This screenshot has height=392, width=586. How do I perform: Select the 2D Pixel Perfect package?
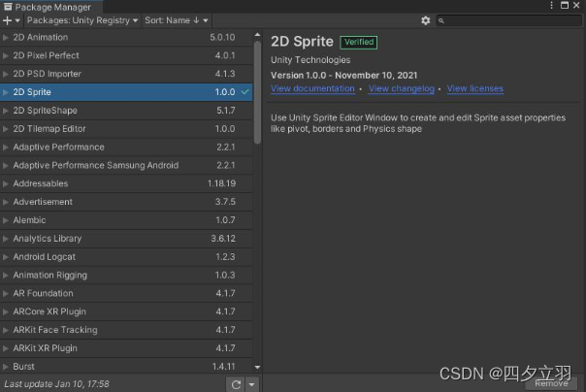[126, 55]
